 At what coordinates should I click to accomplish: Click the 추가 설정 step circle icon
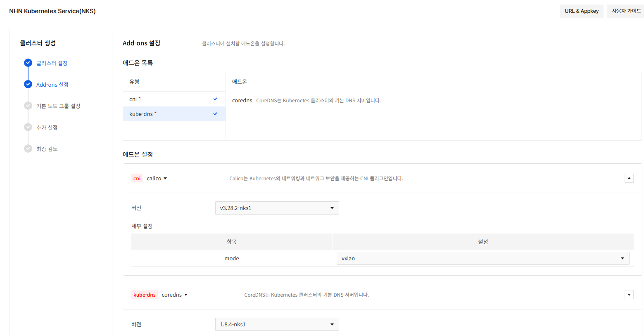[x=28, y=127]
